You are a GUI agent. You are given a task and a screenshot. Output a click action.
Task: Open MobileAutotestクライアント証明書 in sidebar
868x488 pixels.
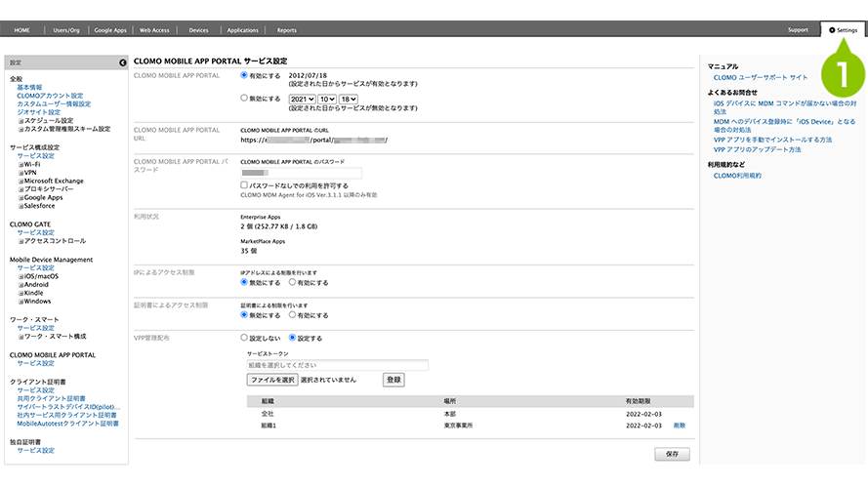pos(67,424)
